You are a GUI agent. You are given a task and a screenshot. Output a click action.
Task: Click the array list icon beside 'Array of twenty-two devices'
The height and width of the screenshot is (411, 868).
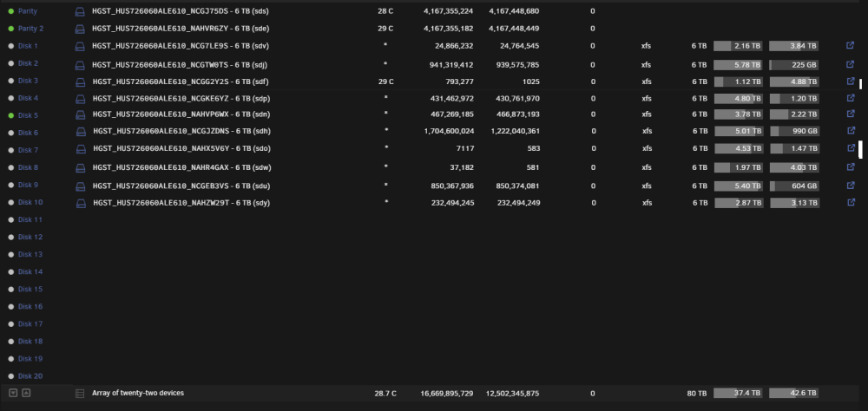click(80, 394)
